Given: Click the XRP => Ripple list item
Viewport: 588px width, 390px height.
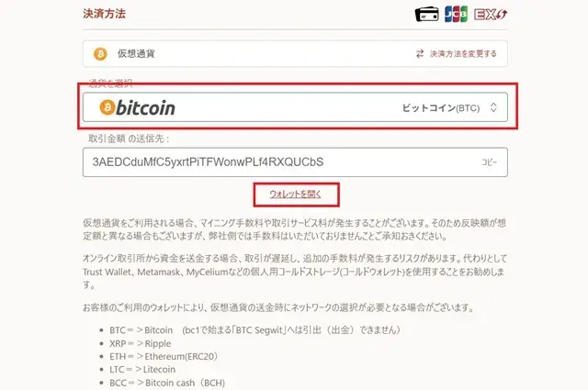Looking at the screenshot, I should click(140, 343).
